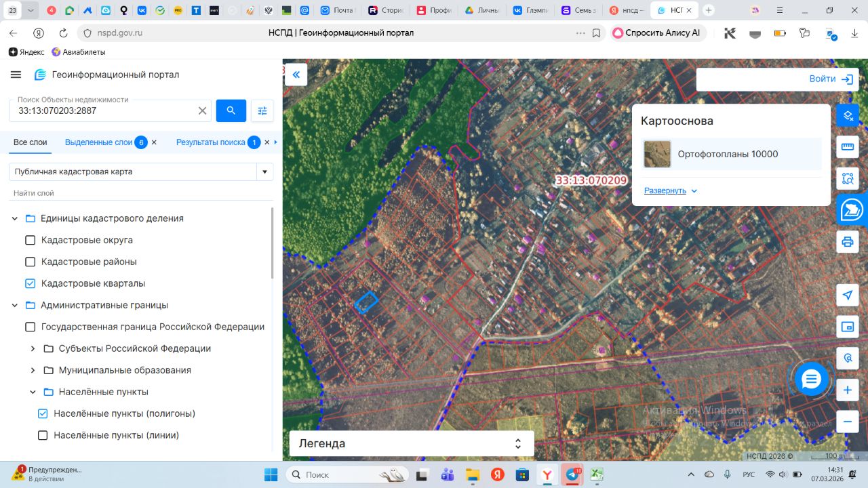
Task: Zoom out the map with minus button
Action: pos(847,422)
